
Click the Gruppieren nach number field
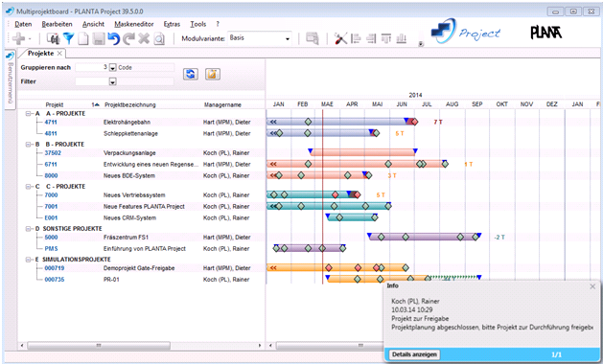click(x=91, y=68)
